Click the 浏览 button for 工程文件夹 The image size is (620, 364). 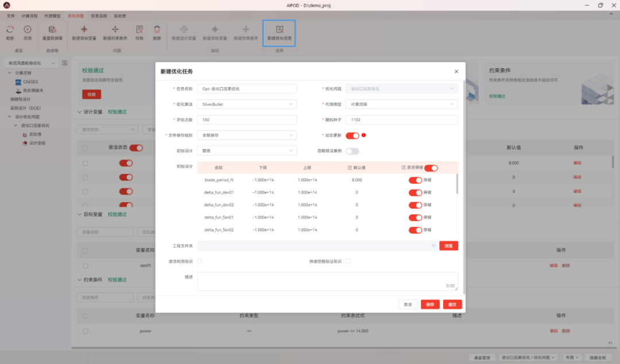click(448, 245)
